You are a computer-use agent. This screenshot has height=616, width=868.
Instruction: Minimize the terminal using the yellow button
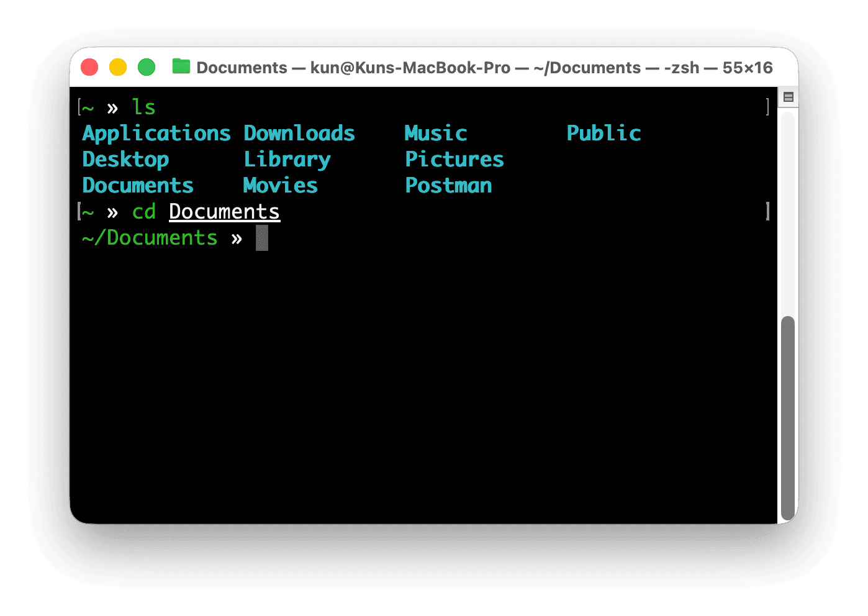click(118, 67)
